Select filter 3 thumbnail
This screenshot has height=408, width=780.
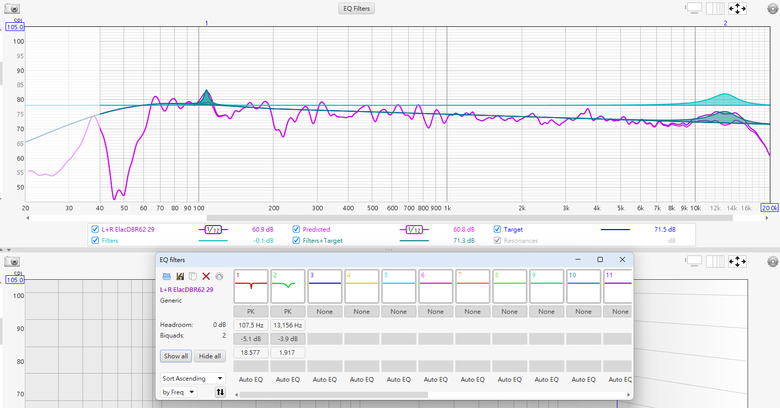pyautogui.click(x=324, y=286)
